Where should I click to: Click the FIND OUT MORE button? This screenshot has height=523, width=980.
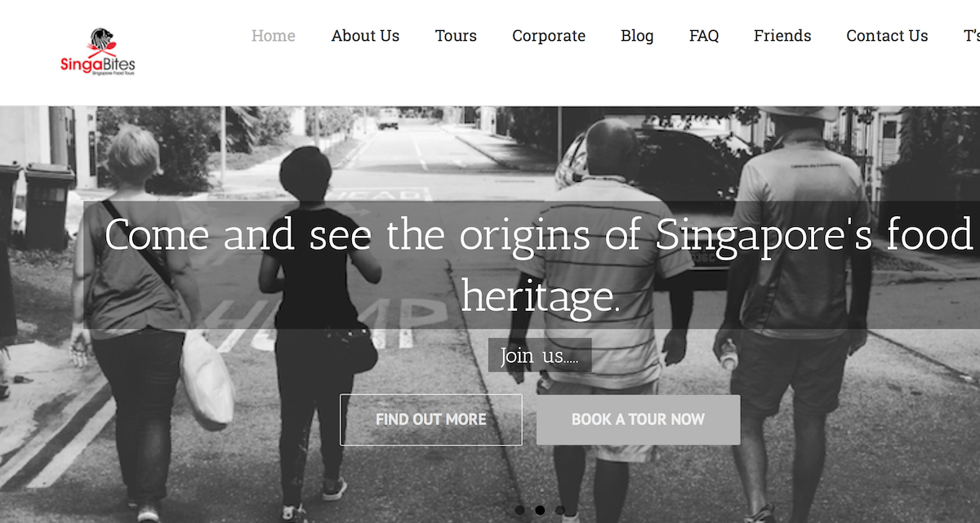(x=431, y=419)
